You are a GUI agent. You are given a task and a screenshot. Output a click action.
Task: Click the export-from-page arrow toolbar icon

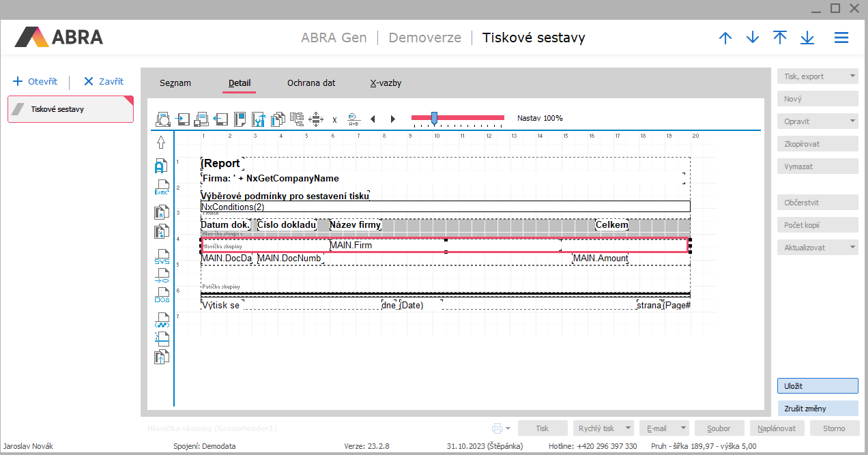(x=220, y=119)
